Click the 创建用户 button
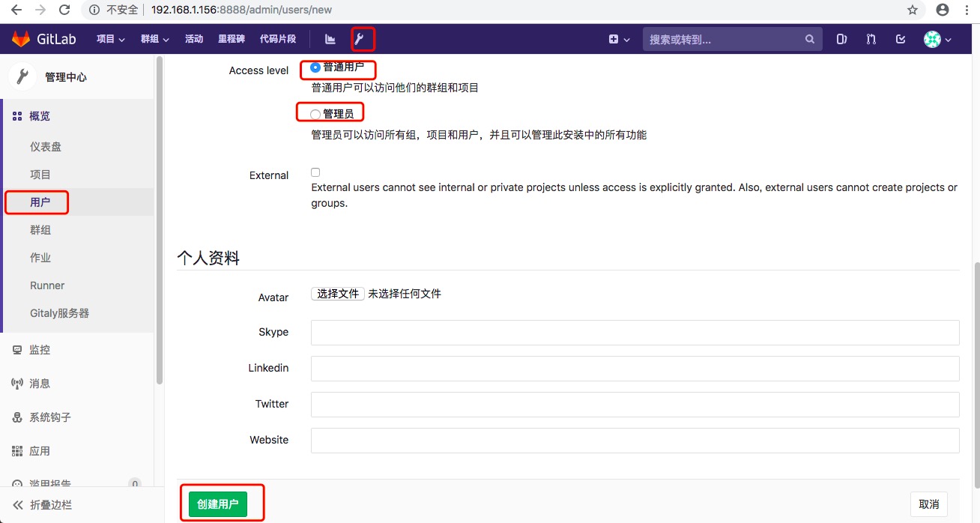The image size is (980, 523). click(x=218, y=504)
